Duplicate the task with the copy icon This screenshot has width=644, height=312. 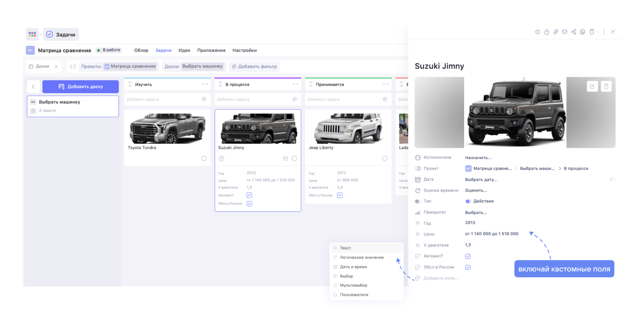point(583,32)
